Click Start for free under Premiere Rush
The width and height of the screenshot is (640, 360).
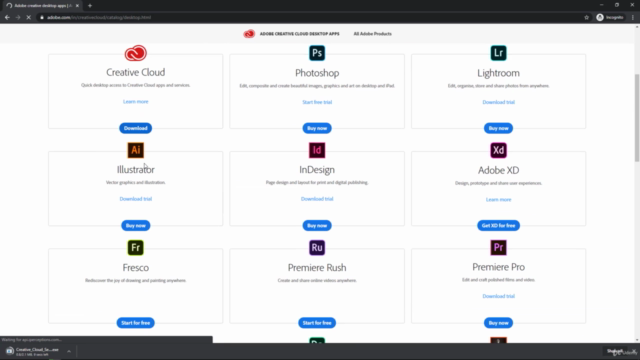(317, 323)
